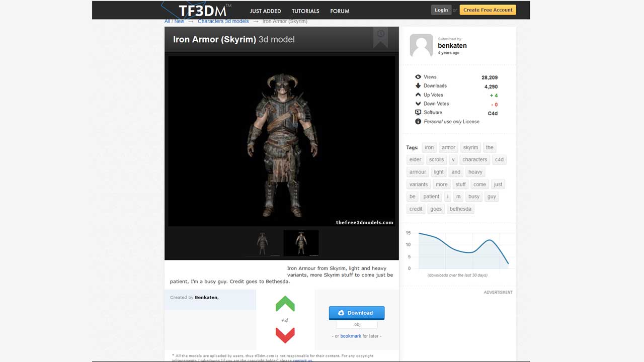Click the 'i' tag
The image size is (644, 362).
click(448, 197)
